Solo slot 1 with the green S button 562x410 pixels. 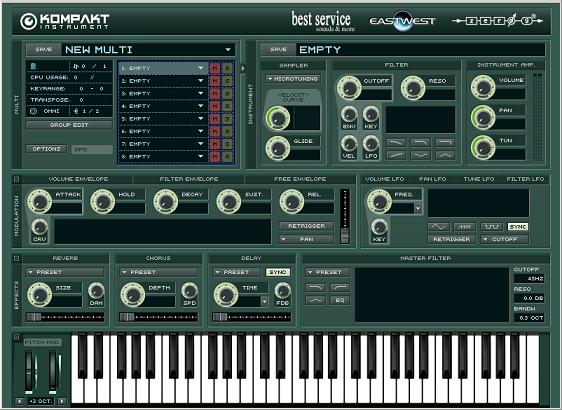(x=227, y=68)
